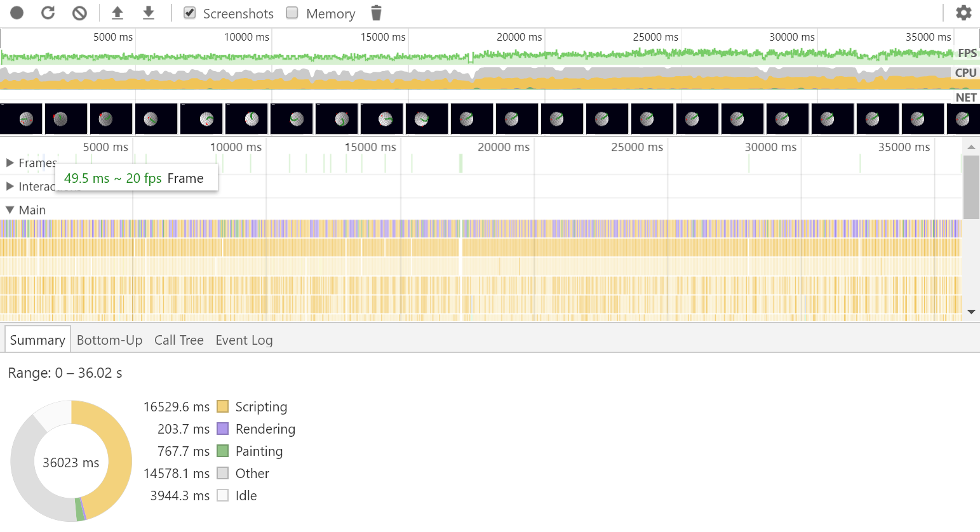This screenshot has width=980, height=532.
Task: Reload page and start profiling
Action: (x=48, y=13)
